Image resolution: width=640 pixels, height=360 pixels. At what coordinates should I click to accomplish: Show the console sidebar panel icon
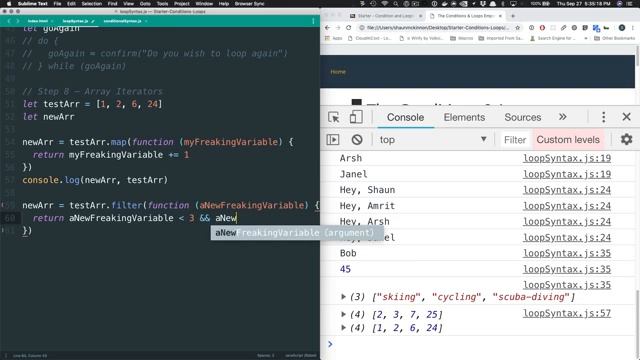pos(333,140)
